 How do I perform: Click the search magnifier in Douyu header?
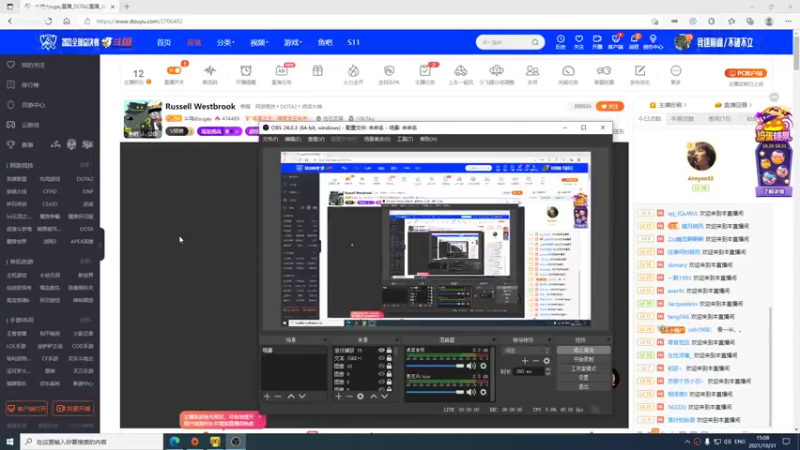click(535, 42)
